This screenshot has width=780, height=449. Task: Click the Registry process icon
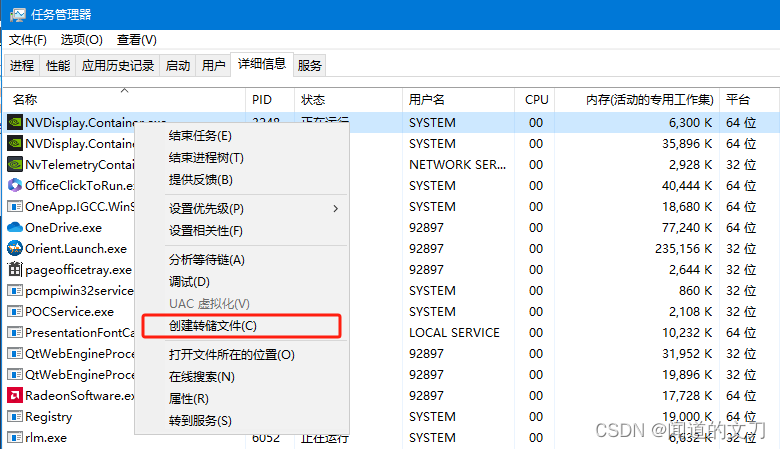[15, 416]
